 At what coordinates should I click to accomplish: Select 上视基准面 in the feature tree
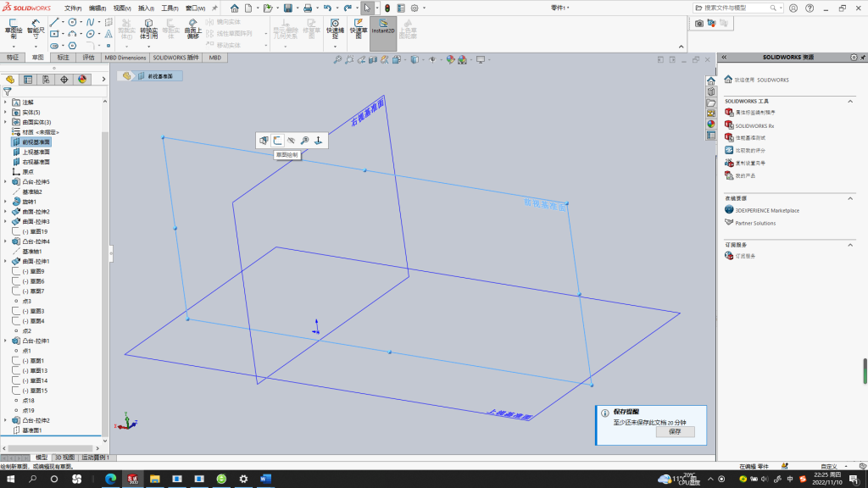pos(36,152)
